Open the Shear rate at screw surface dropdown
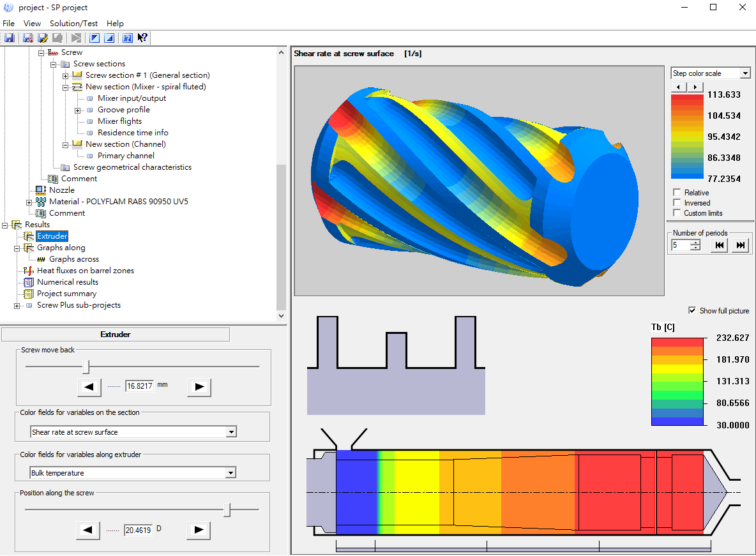Viewport: 756px width, 556px height. [x=231, y=432]
